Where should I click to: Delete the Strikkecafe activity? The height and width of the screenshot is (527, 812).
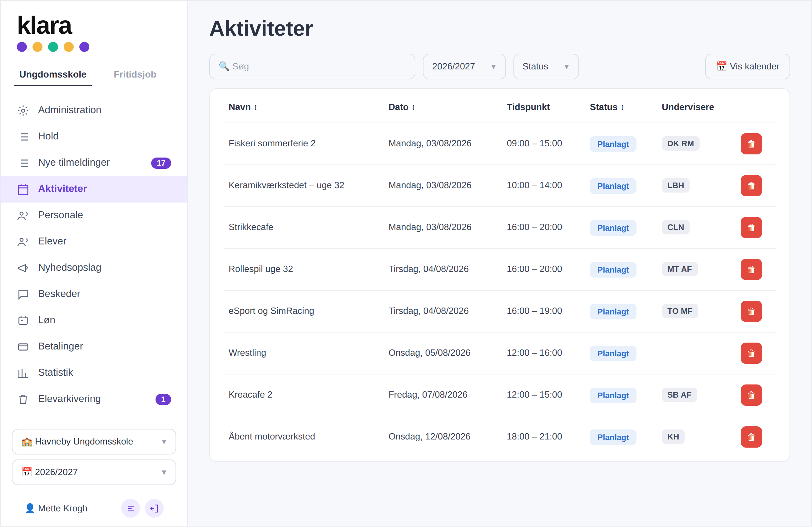point(751,228)
